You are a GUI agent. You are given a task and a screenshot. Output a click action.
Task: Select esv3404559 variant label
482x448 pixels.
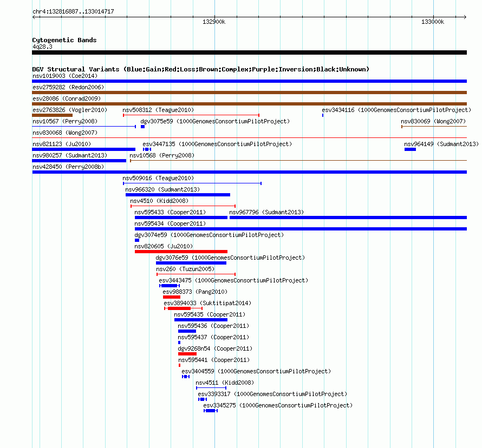coord(256,371)
